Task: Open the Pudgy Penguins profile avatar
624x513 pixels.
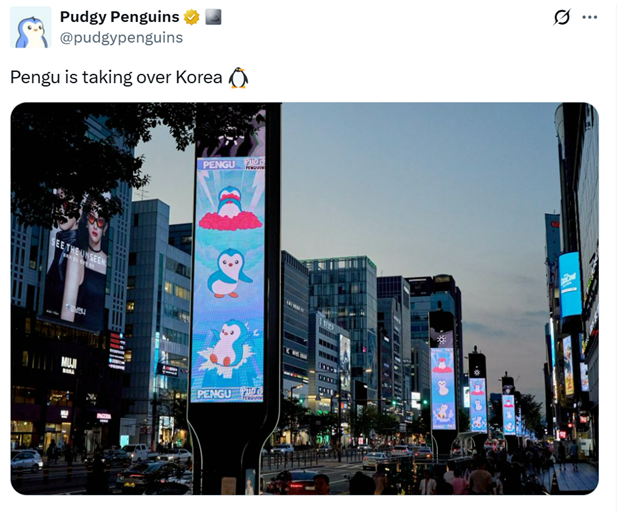Action: [31, 27]
